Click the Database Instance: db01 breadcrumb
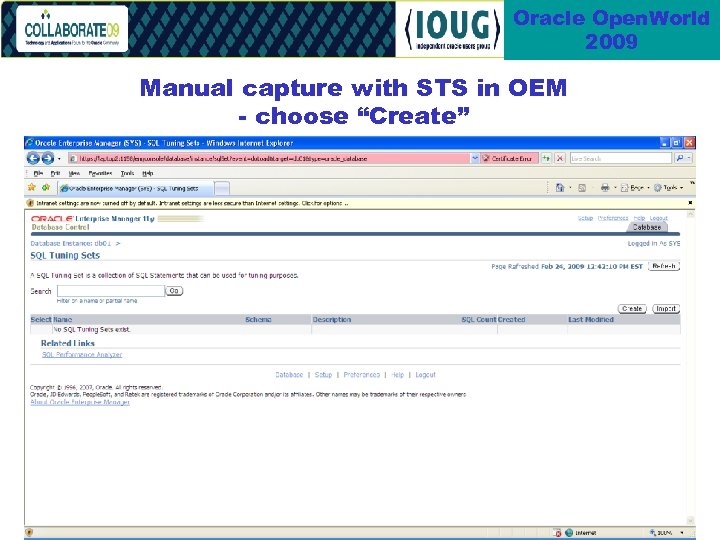Image resolution: width=720 pixels, height=540 pixels. pyautogui.click(x=71, y=243)
